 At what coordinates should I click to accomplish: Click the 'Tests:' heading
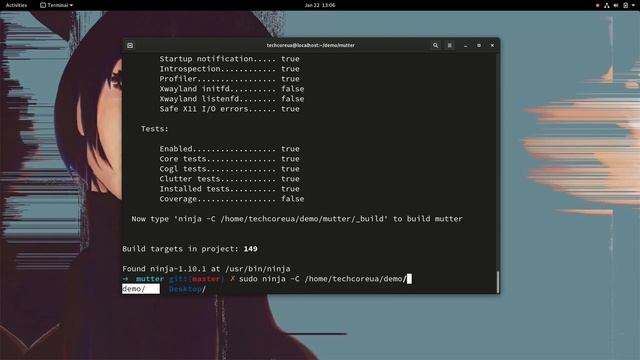154,129
